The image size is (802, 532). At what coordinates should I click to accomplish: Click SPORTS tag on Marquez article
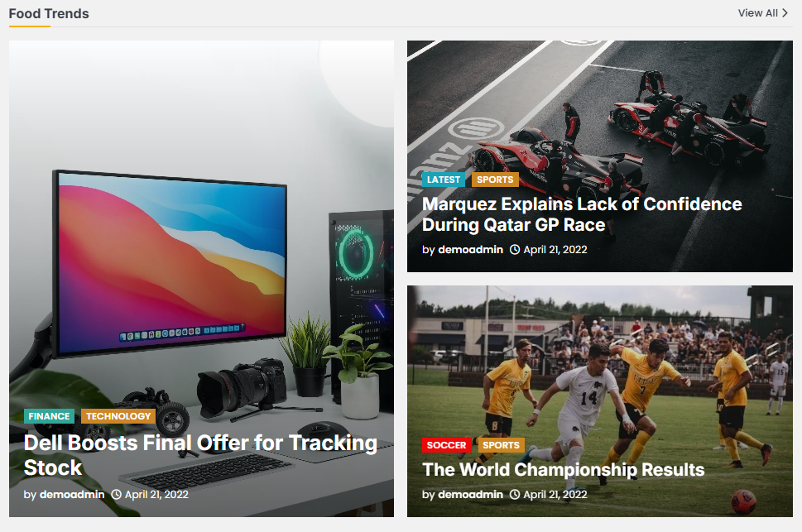495,180
